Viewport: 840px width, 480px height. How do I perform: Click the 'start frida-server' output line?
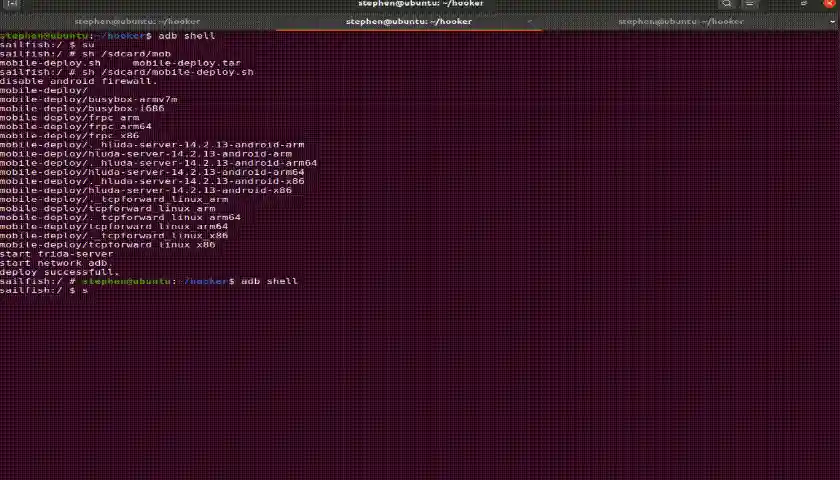click(x=56, y=254)
